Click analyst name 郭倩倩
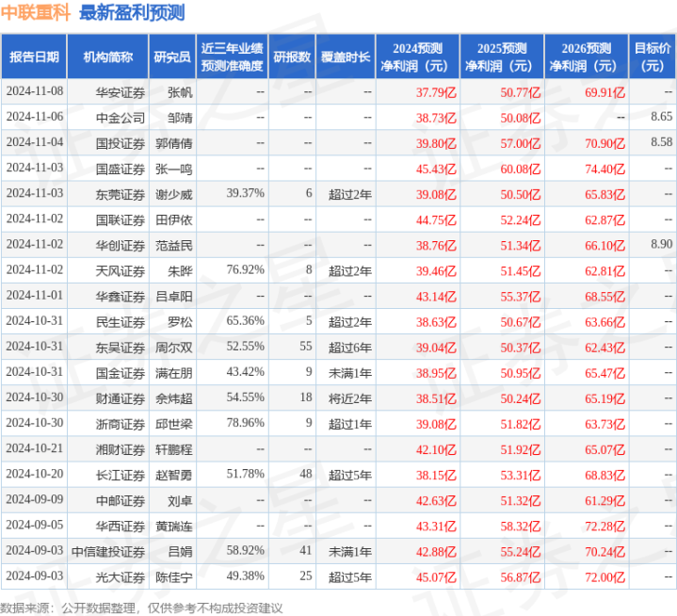Viewport: 677px width, 616px height. tap(174, 143)
